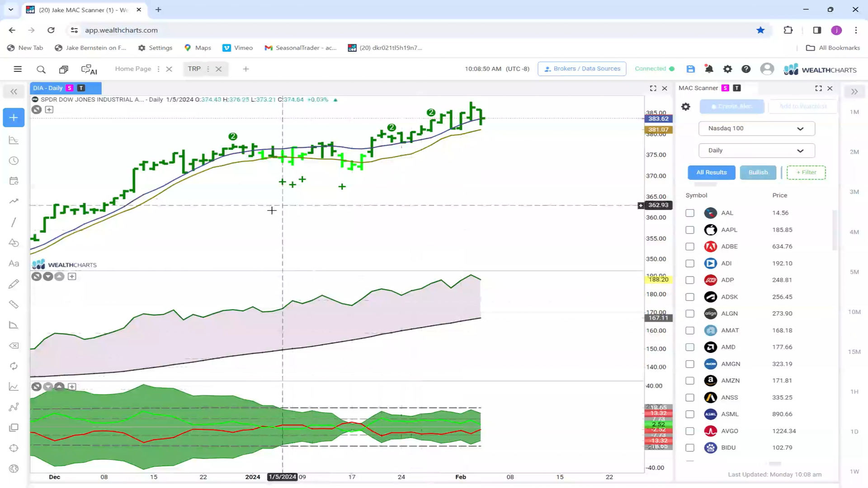Open Home Page tab options menu
Viewport: 868px width, 488px height.
(158, 69)
